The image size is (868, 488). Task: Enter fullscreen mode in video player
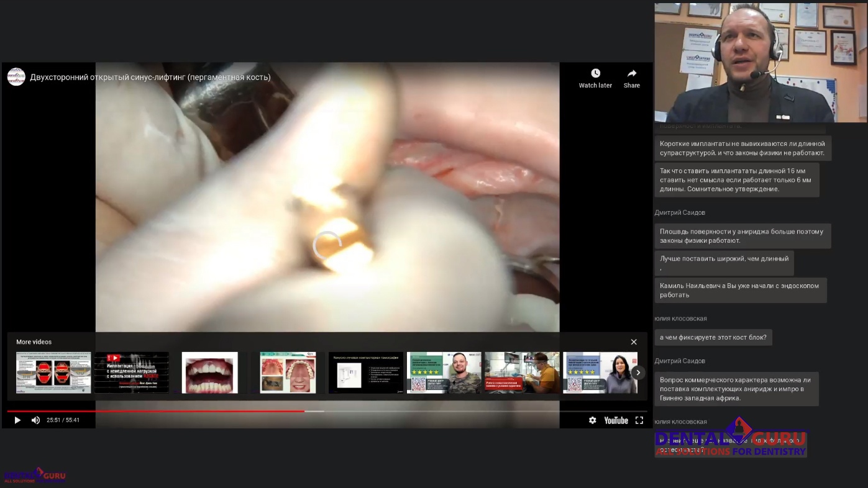(x=639, y=420)
